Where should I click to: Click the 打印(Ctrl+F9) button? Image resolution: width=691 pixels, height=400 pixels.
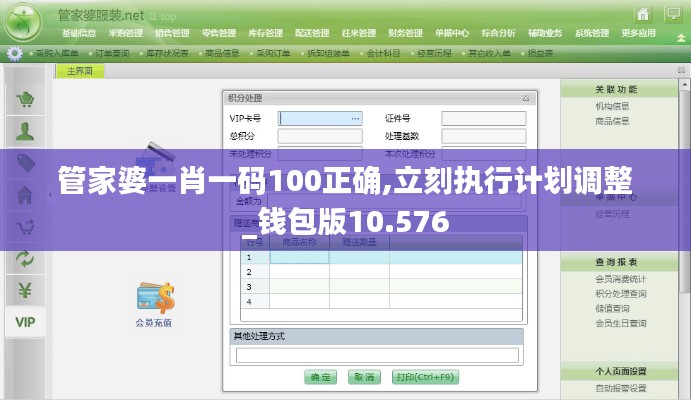click(425, 377)
